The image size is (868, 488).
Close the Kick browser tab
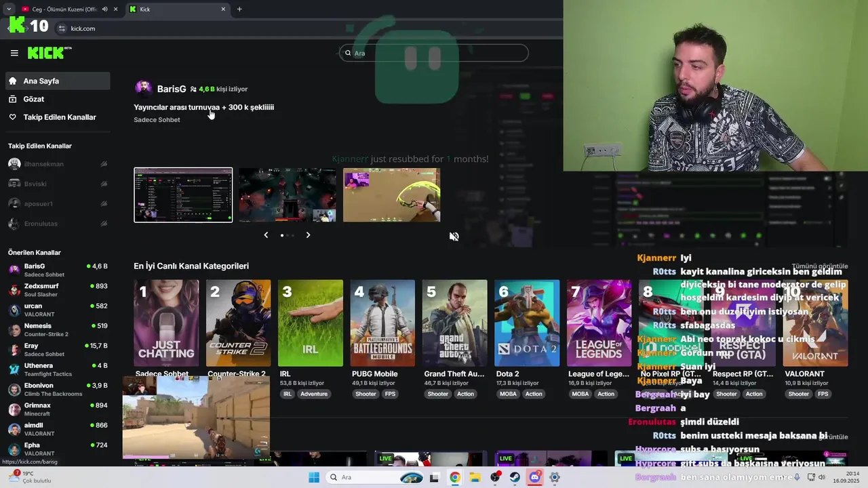click(x=223, y=9)
